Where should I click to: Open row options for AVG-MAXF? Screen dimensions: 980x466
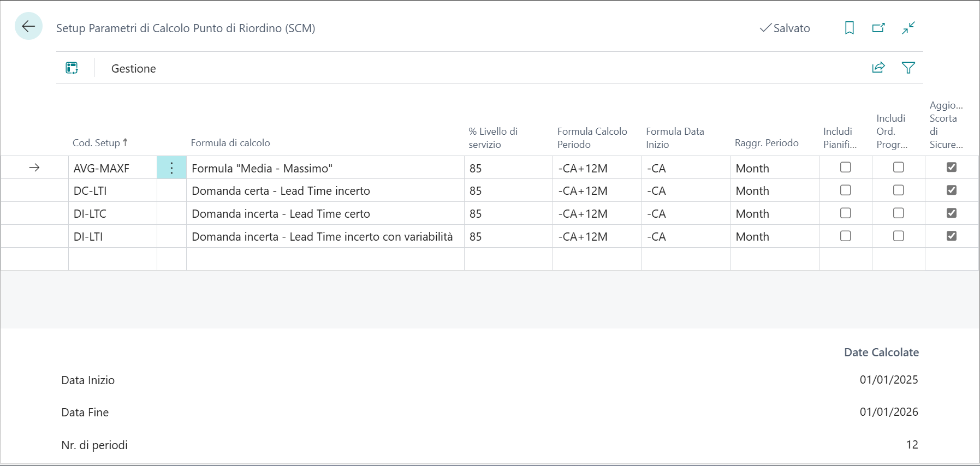pyautogui.click(x=171, y=168)
